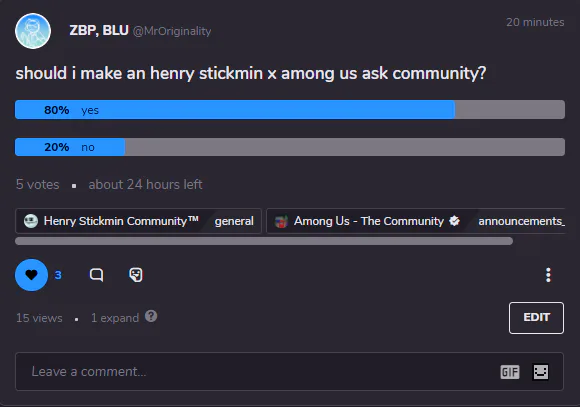The height and width of the screenshot is (407, 580).
Task: Click the Henry Stickmin community icon
Action: (31, 221)
